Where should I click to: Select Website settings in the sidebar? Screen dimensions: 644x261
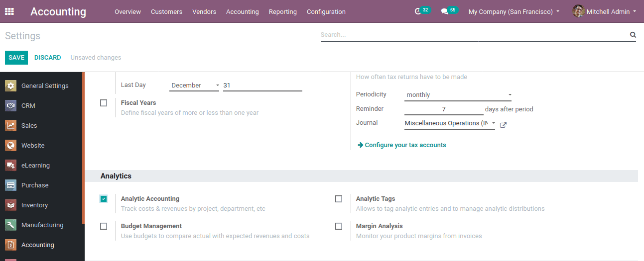coord(33,145)
